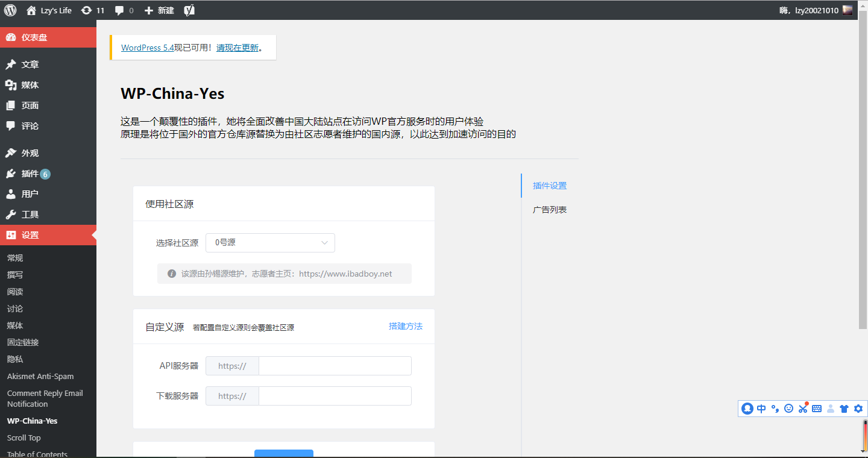Open the 新建 new content menu
Image resolution: width=868 pixels, height=458 pixels.
click(x=159, y=10)
